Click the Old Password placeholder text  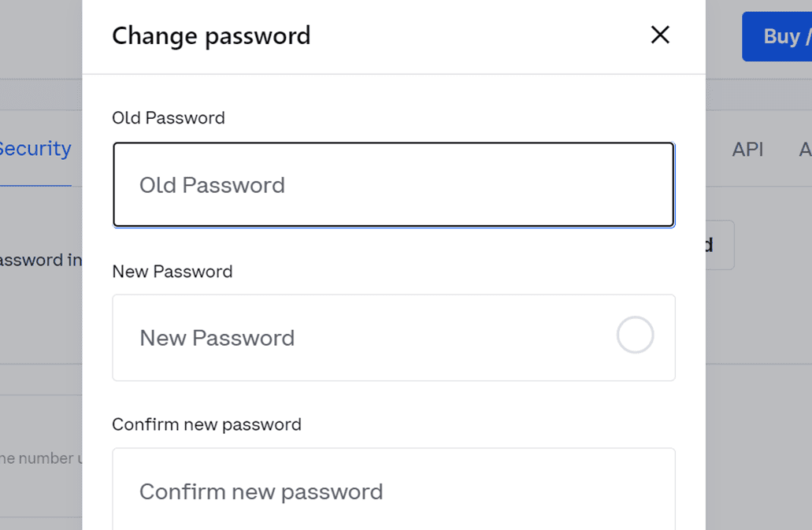(212, 185)
